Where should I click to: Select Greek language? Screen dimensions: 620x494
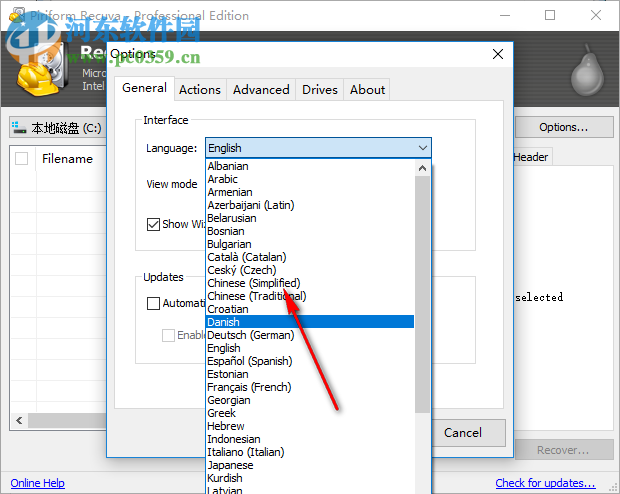pyautogui.click(x=310, y=413)
